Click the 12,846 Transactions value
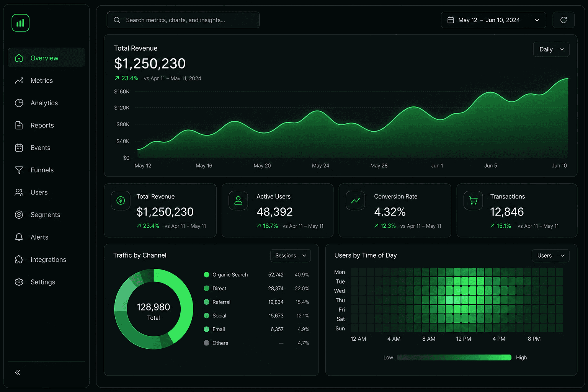The width and height of the screenshot is (588, 392). (507, 212)
